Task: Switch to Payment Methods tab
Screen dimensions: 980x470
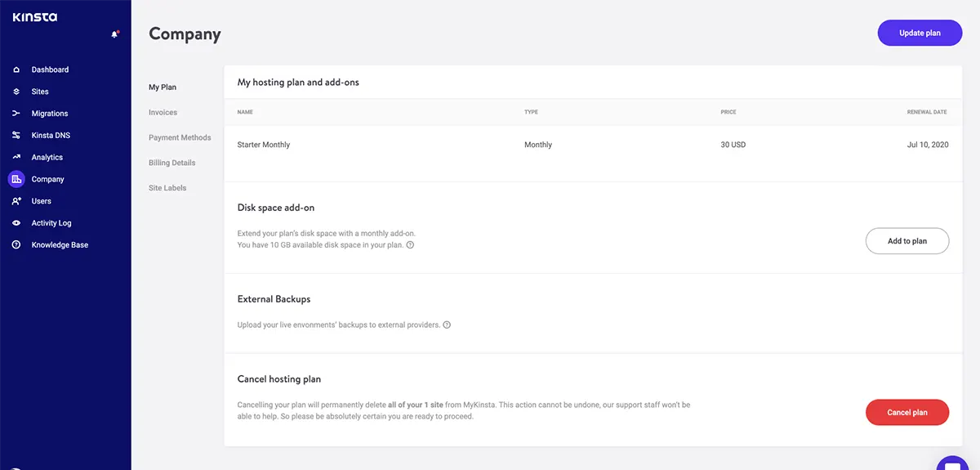Action: coord(180,138)
